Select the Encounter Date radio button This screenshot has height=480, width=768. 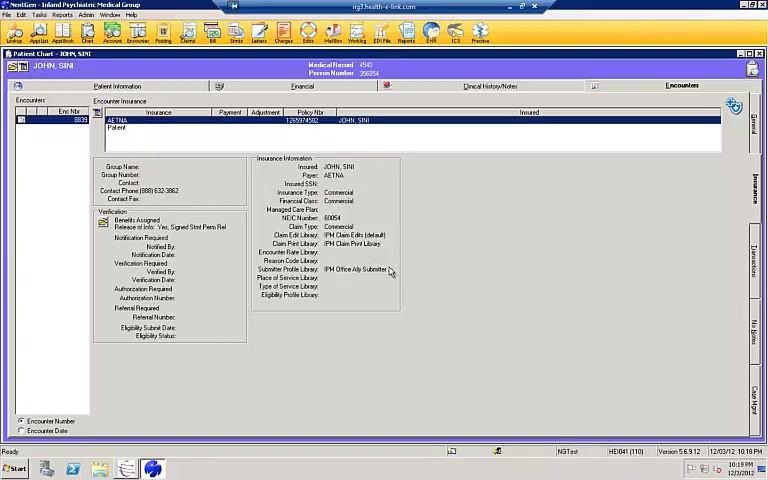tap(21, 431)
